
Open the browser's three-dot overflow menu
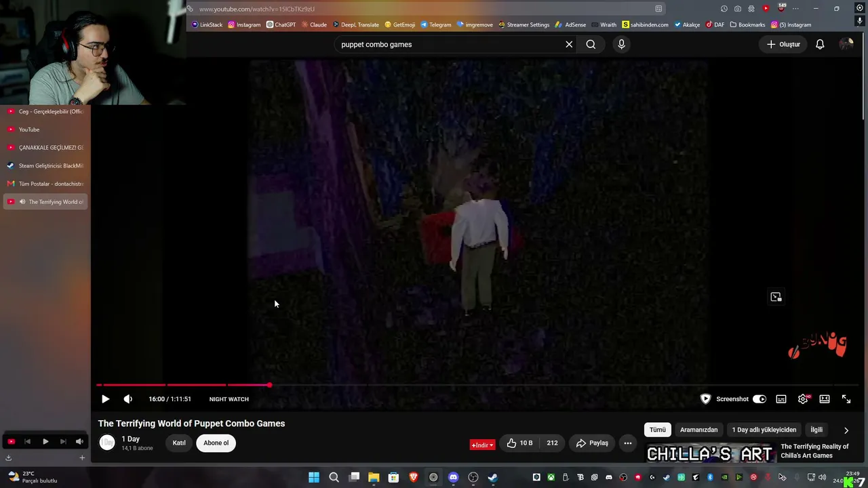click(795, 9)
